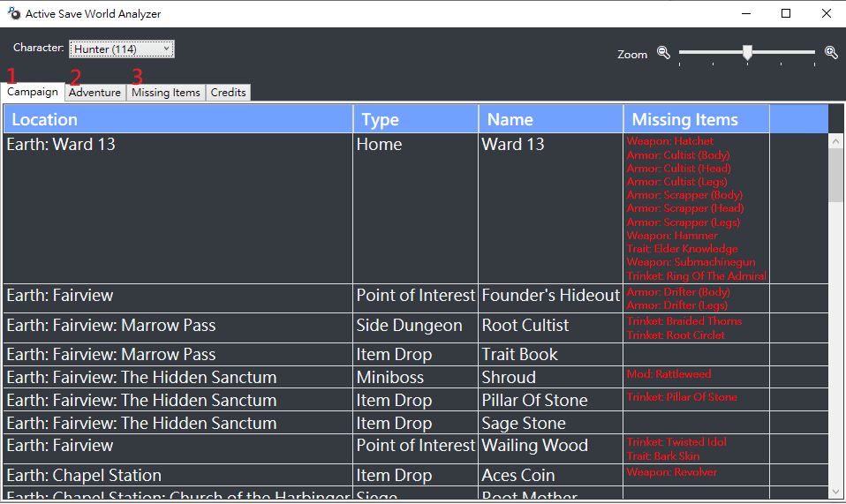
Task: Click 'Trinket: Twisted Idol' missing item
Action: (676, 442)
